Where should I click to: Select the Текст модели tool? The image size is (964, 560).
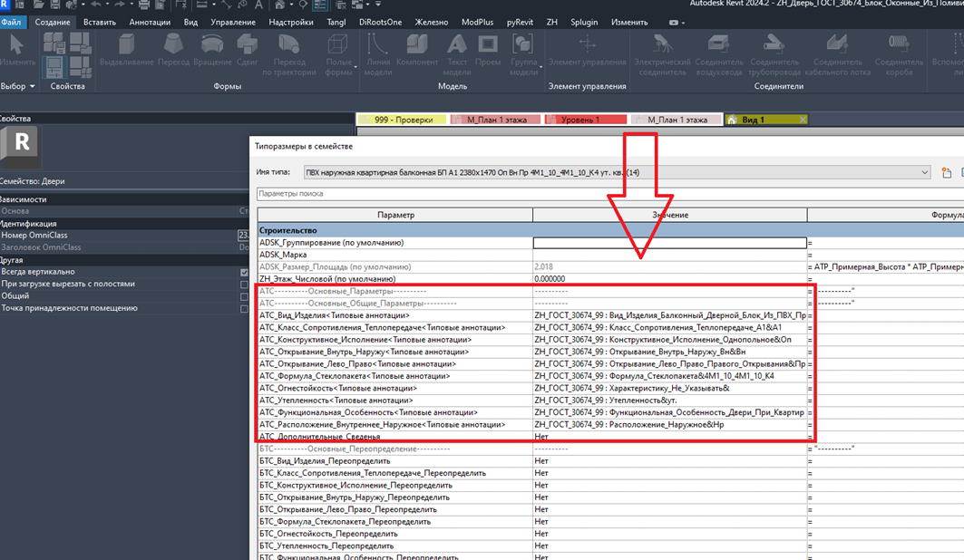point(457,54)
